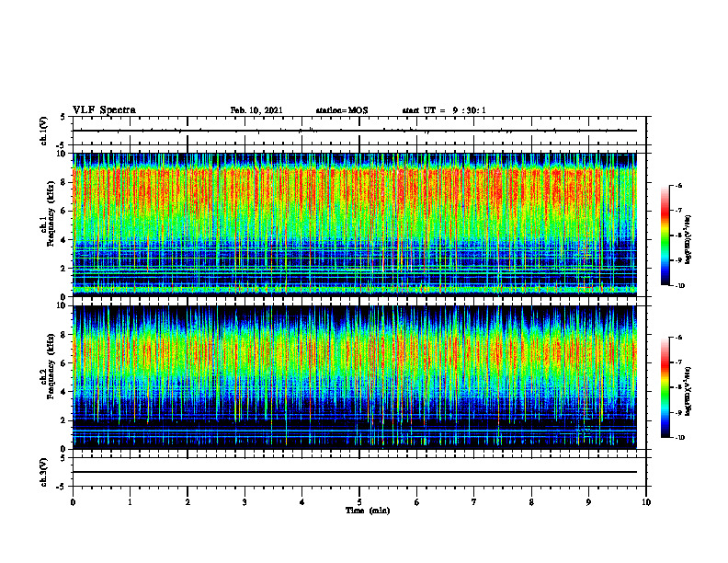Click the "-10" label on ch.2 colorbar
The width and height of the screenshot is (728, 563).
(678, 437)
